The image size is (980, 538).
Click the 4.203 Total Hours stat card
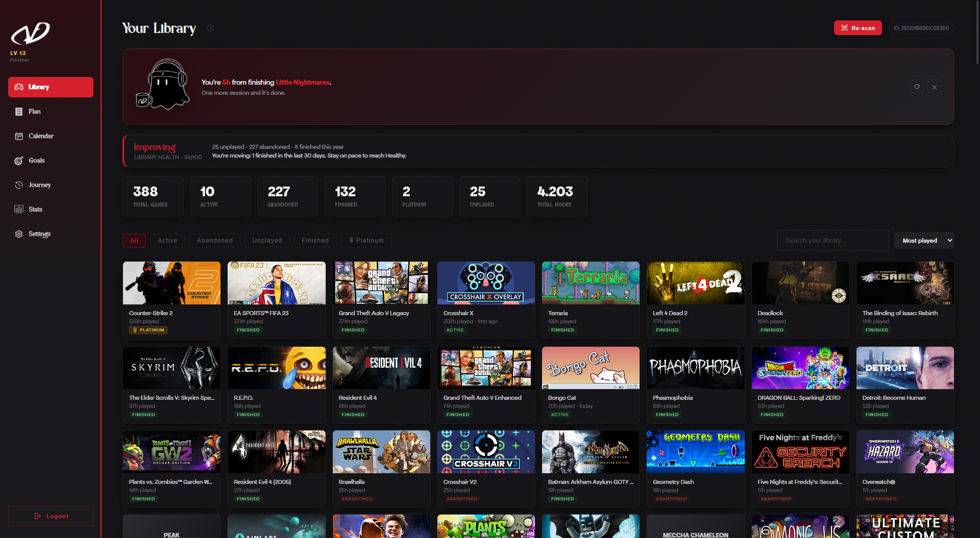(x=557, y=197)
